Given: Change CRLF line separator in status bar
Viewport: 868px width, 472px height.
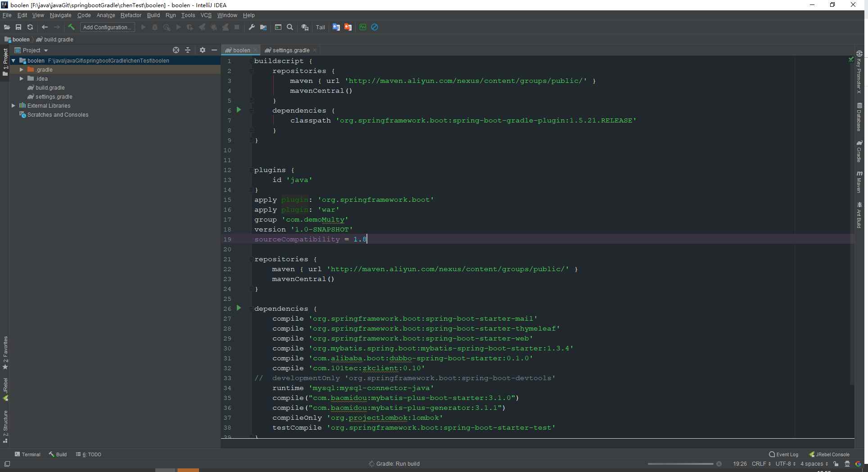Looking at the screenshot, I should click(761, 464).
